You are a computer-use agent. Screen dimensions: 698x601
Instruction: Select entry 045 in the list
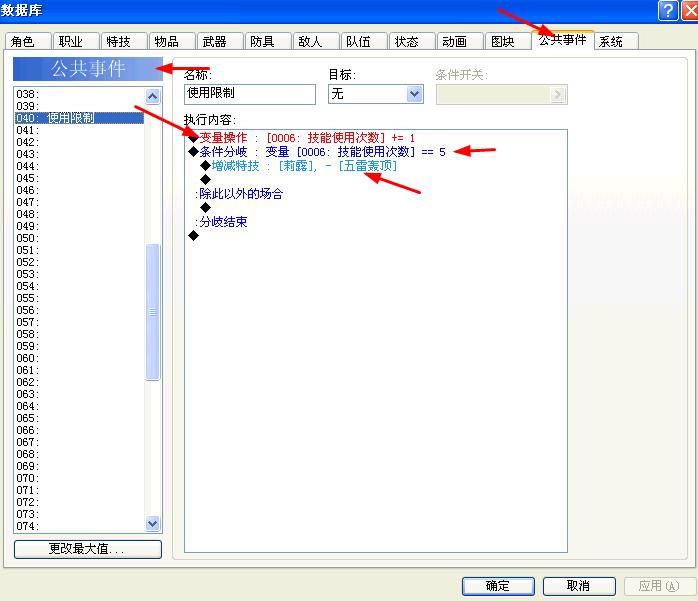pyautogui.click(x=79, y=178)
